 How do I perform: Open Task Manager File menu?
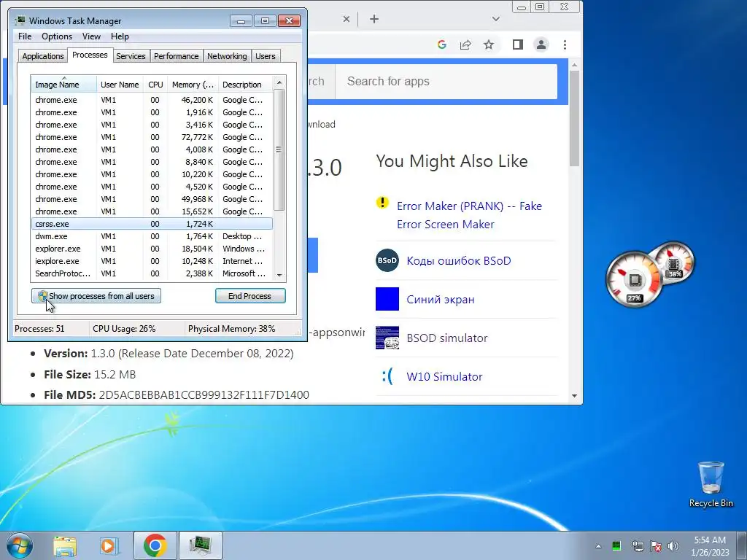point(25,36)
